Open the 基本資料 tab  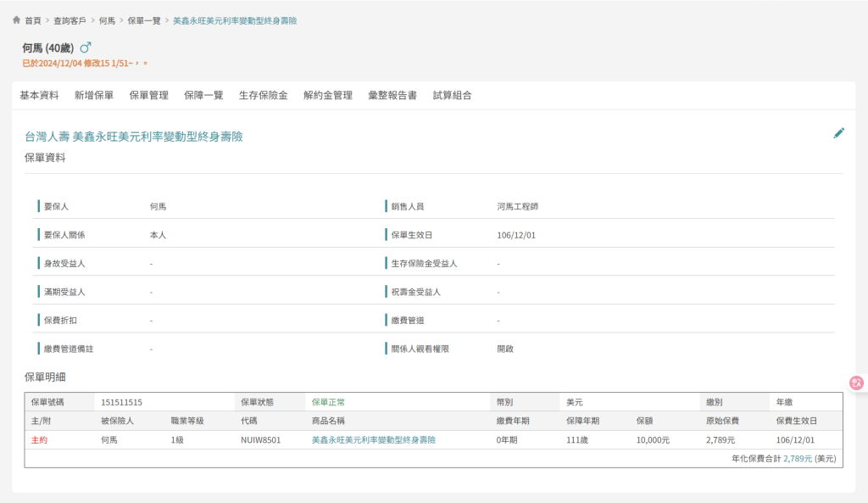pyautogui.click(x=39, y=96)
